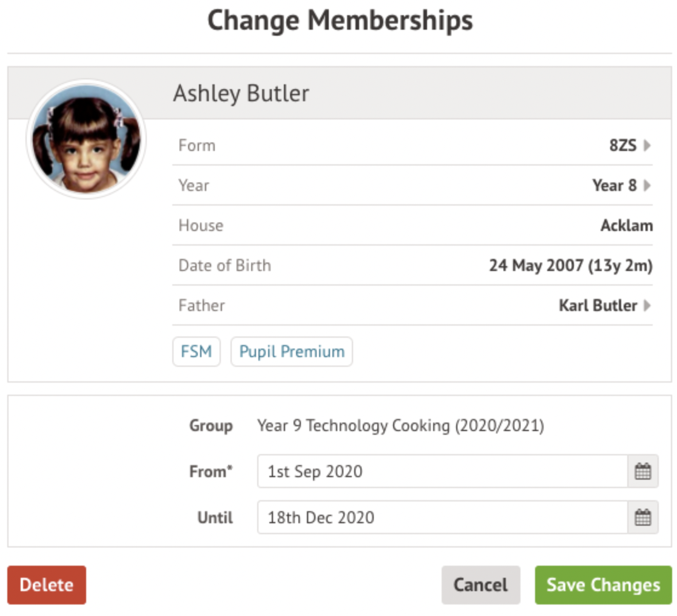Click the Until date input field
This screenshot has height=616, width=677.
pyautogui.click(x=442, y=517)
